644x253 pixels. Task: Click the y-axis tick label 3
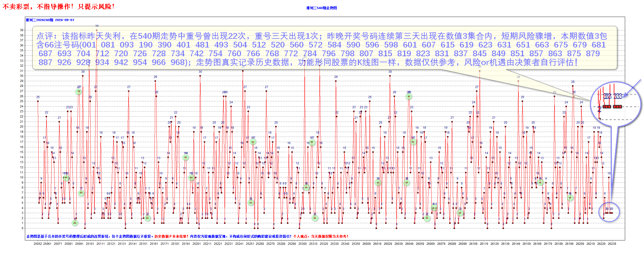23,213
